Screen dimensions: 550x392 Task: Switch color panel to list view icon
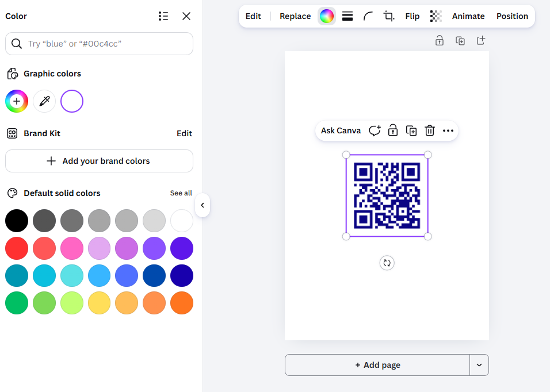pos(163,16)
